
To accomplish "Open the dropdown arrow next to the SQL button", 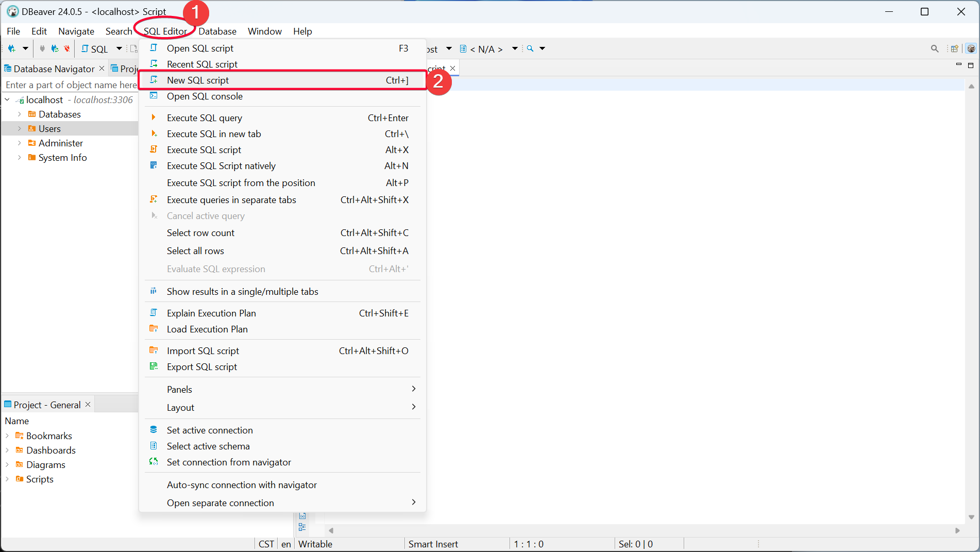I will click(119, 48).
